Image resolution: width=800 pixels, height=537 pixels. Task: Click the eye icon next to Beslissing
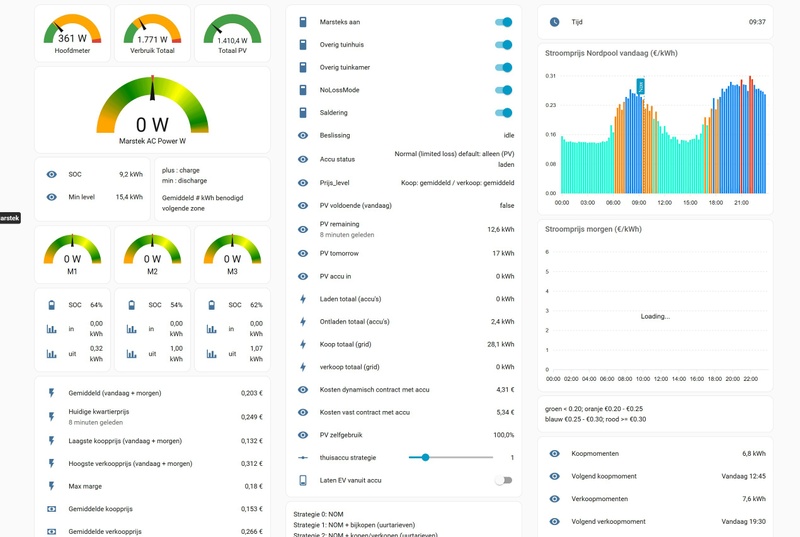coord(303,135)
